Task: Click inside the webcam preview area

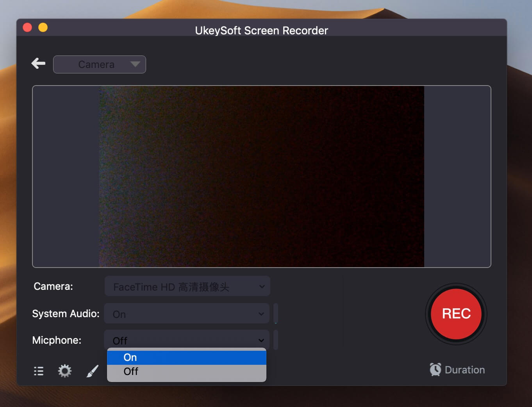Action: click(261, 176)
